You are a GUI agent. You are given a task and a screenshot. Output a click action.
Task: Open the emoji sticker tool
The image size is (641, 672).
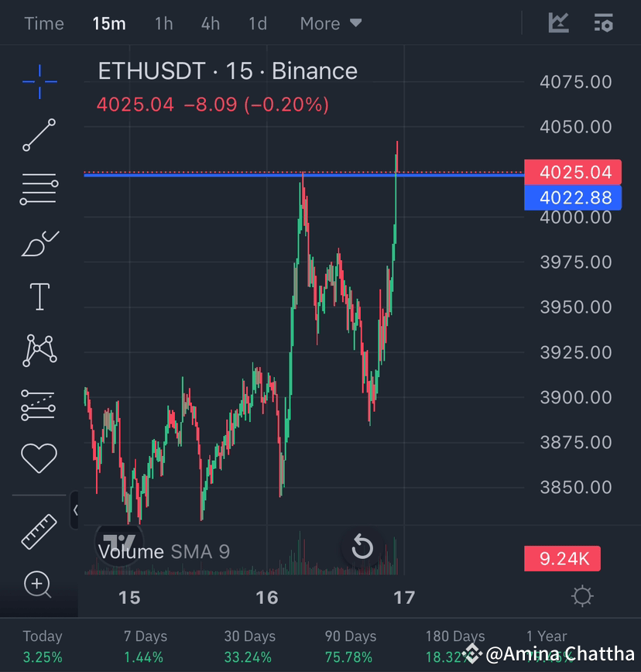(x=39, y=458)
